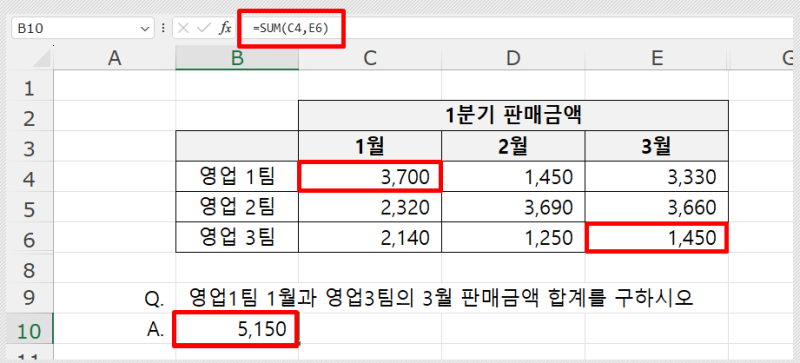This screenshot has width=800, height=363.
Task: Click the '1월' header cell
Action: [370, 146]
